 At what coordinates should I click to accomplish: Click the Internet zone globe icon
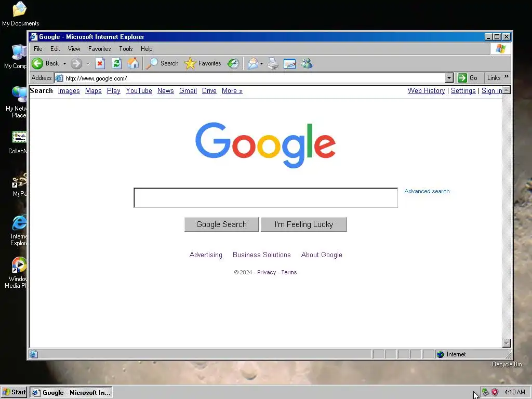[441, 354]
